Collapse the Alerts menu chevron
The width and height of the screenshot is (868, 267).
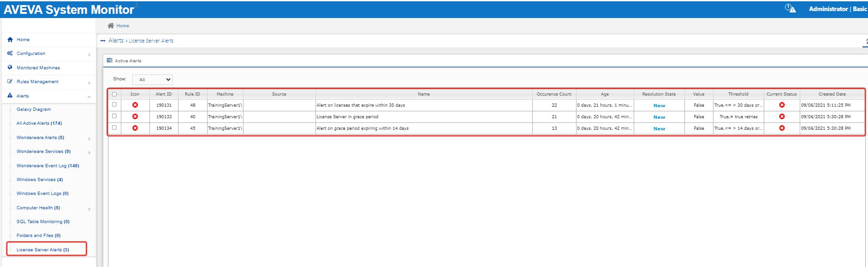[89, 97]
